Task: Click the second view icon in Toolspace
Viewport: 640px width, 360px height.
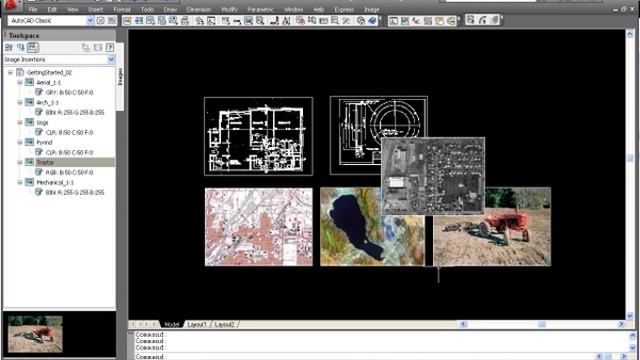Action: point(20,48)
